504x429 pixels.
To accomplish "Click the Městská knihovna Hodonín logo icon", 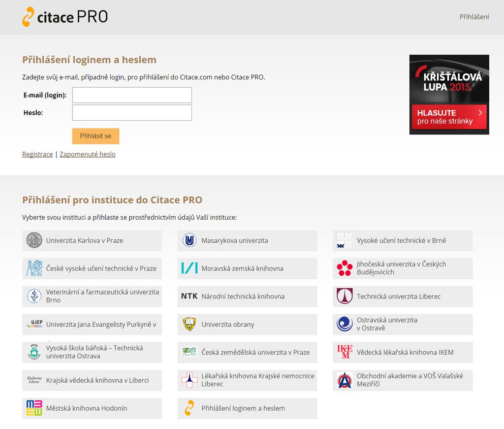I will click(34, 408).
